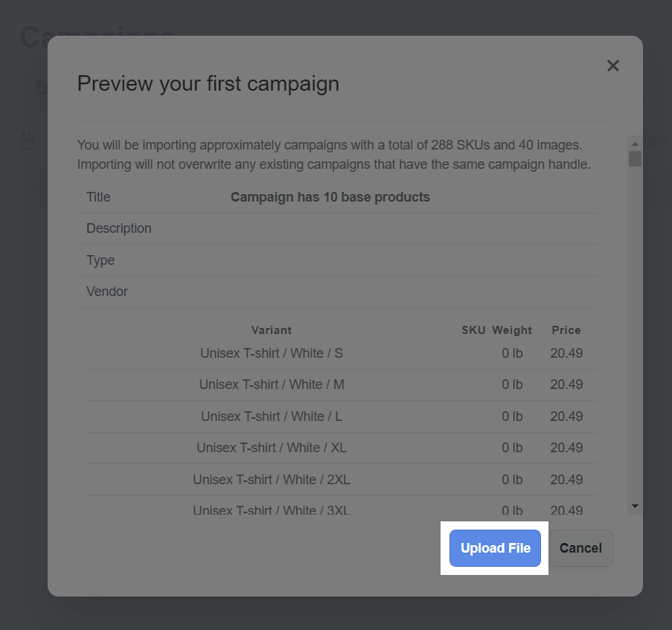Select 'Unisex T-shirt / White / 2XL' variant
This screenshot has width=672, height=630.
pos(272,480)
